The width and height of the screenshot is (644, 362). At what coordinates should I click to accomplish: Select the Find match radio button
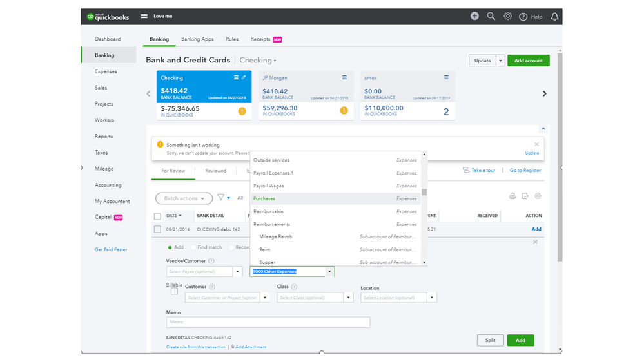click(193, 247)
